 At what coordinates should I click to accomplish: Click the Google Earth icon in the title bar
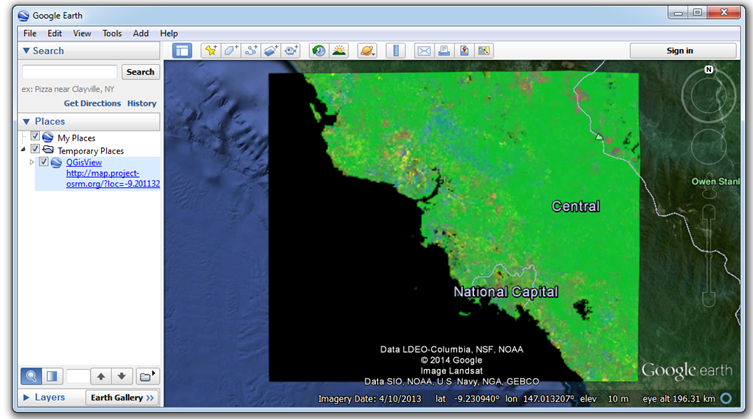click(24, 16)
